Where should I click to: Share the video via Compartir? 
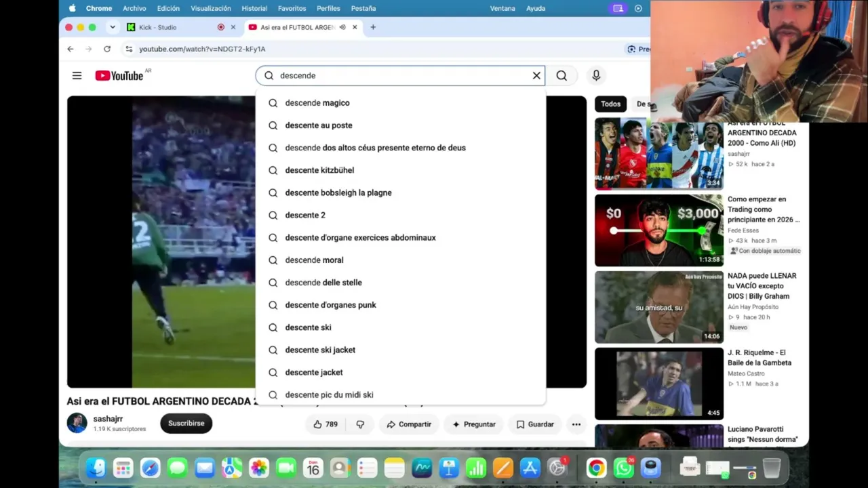pos(409,424)
